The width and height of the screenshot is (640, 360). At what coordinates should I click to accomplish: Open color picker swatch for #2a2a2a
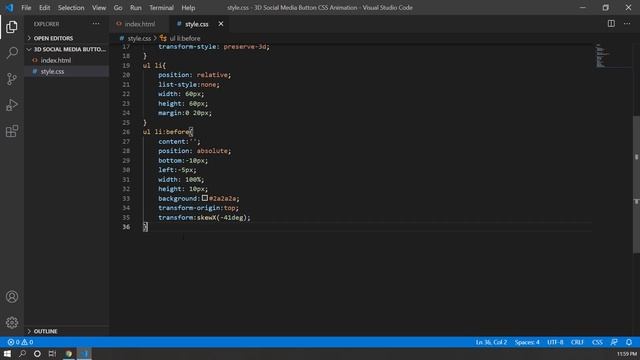[205, 198]
